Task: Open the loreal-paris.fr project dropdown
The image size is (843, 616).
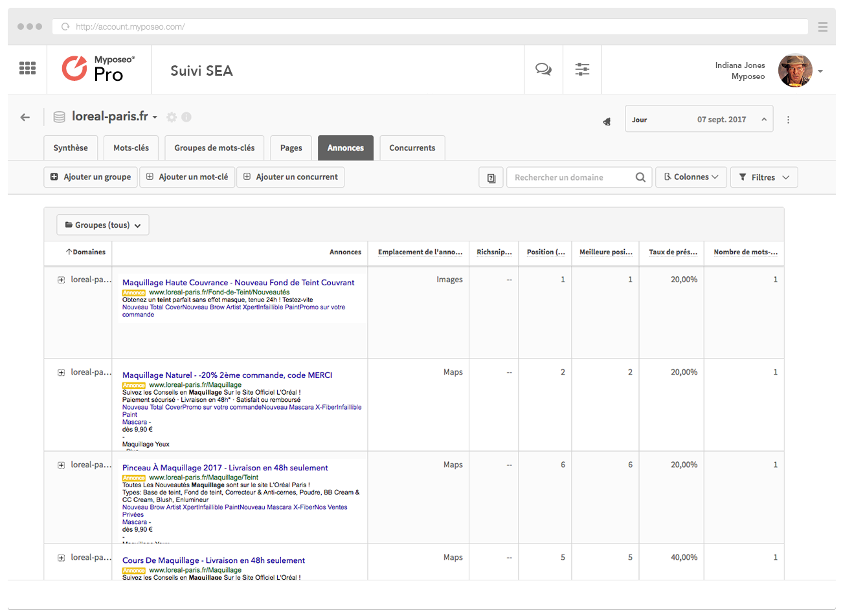Action: point(114,116)
